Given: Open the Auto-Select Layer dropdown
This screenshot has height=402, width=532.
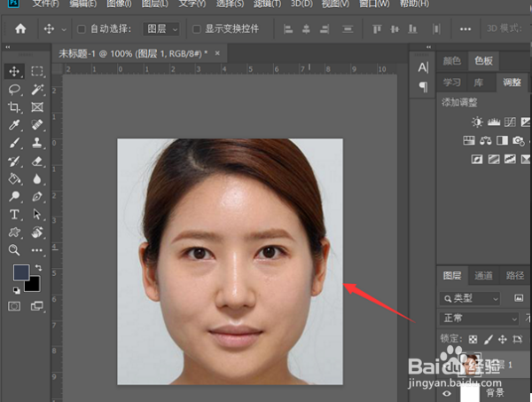Looking at the screenshot, I should pos(161,29).
